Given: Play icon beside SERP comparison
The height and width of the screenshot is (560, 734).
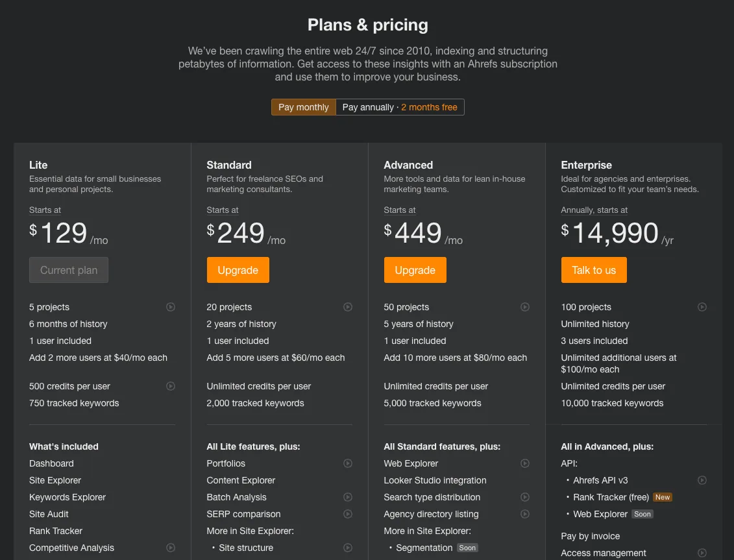Looking at the screenshot, I should (348, 514).
